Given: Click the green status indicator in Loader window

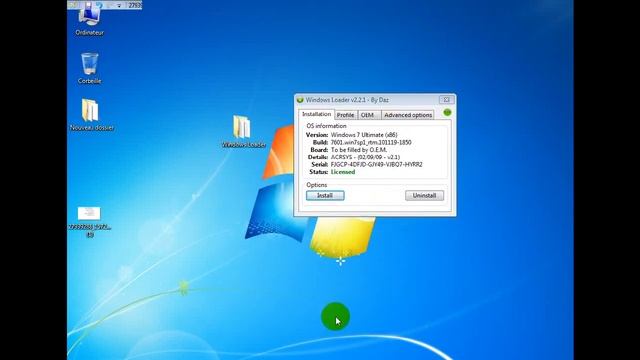Looking at the screenshot, I should click(447, 112).
